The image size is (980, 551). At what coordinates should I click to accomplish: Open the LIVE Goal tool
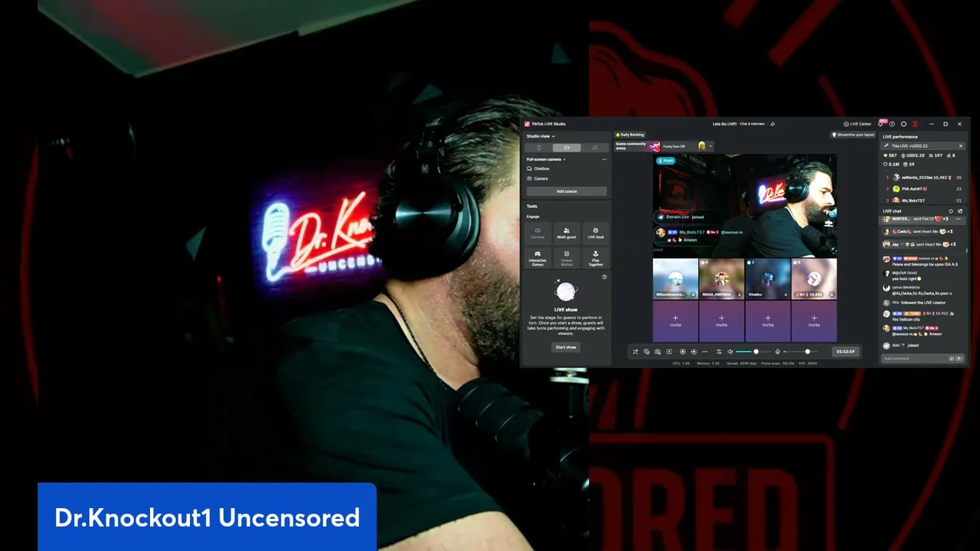[596, 233]
